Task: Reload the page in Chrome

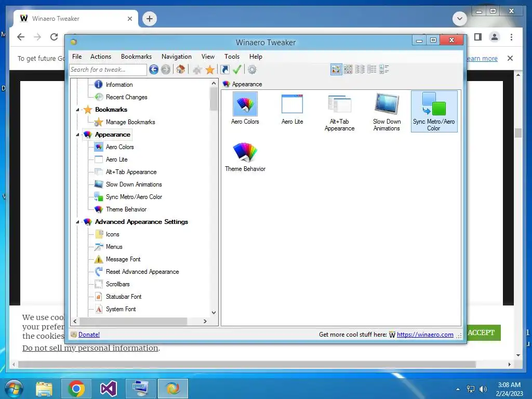Action: click(x=54, y=37)
